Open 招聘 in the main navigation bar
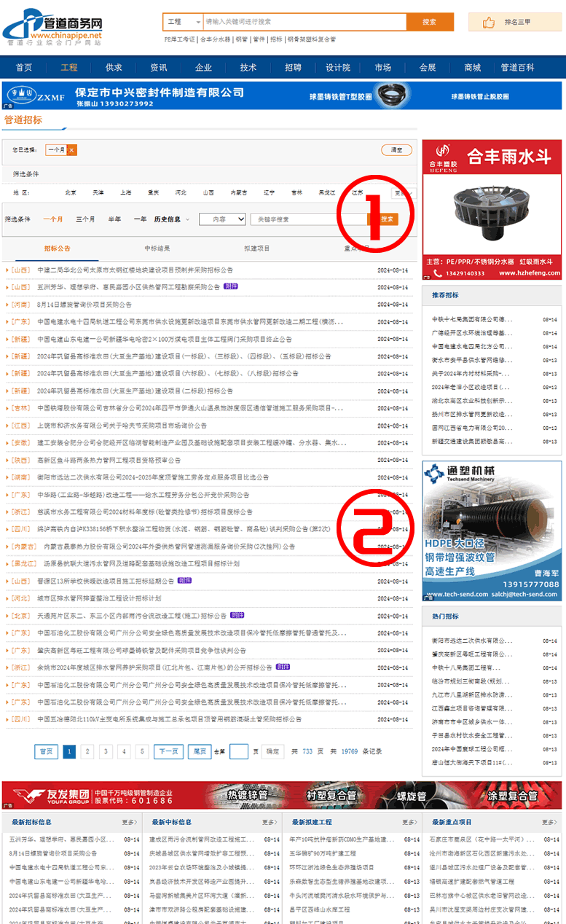566x924 pixels. pos(293,68)
